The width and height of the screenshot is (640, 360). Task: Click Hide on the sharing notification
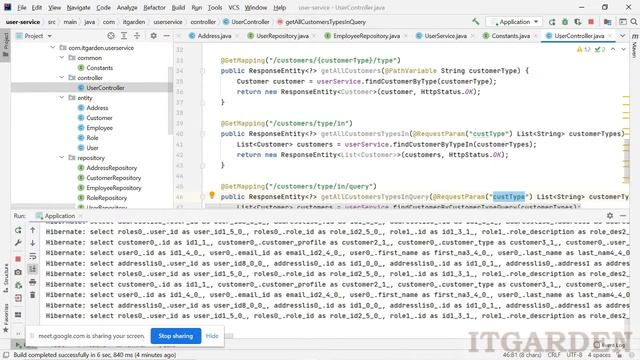[x=212, y=336]
